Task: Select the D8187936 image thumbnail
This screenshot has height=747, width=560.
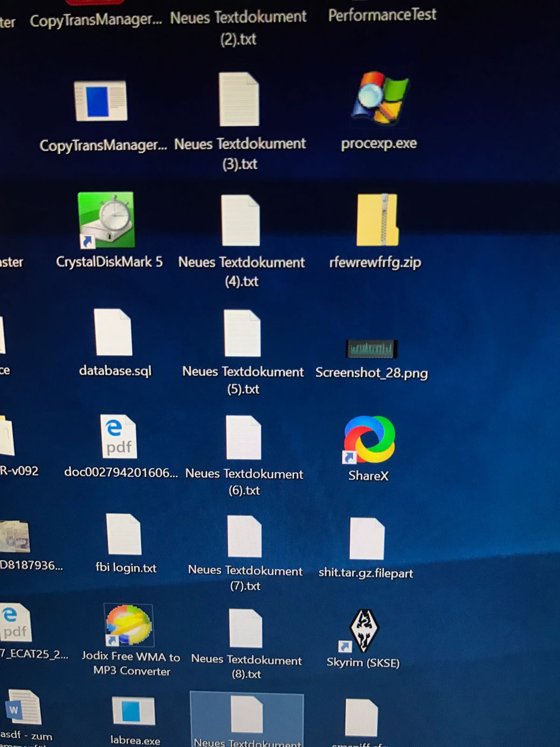Action: point(14,536)
